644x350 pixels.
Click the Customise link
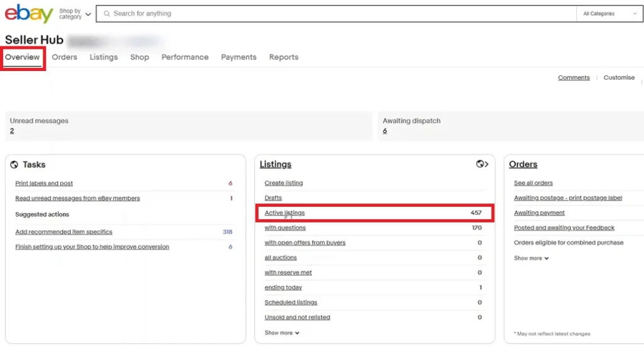pyautogui.click(x=619, y=77)
